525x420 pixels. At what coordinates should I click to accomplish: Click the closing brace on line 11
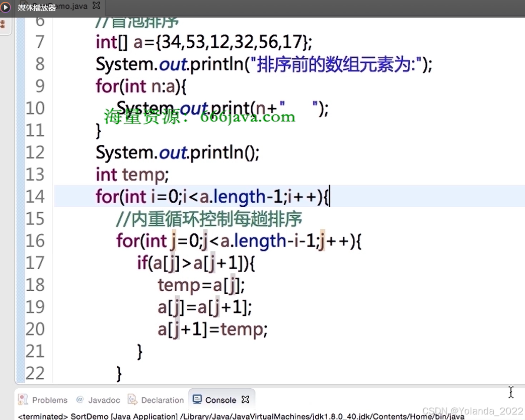[x=99, y=130]
